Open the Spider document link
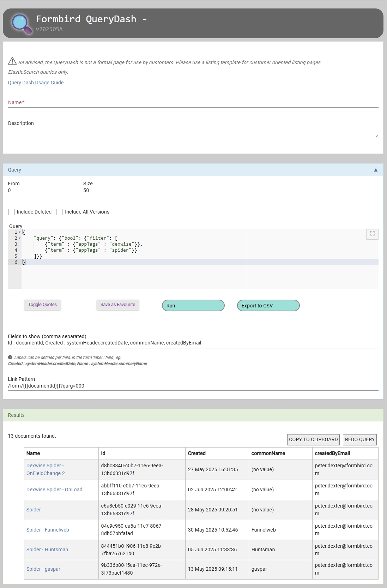 click(x=34, y=510)
